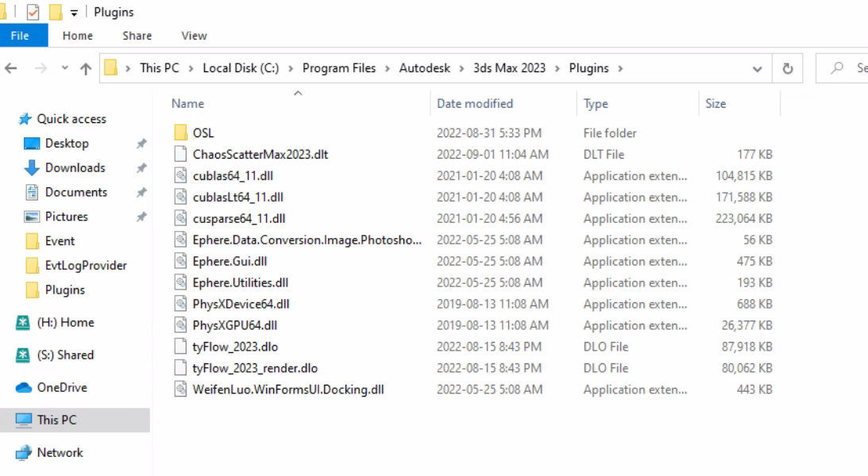868x476 pixels.
Task: Click the pin icon next to Downloads
Action: click(141, 167)
